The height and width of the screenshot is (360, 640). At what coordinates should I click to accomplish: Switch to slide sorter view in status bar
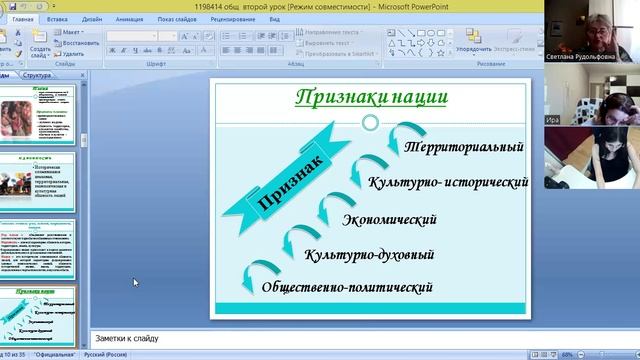tap(544, 355)
